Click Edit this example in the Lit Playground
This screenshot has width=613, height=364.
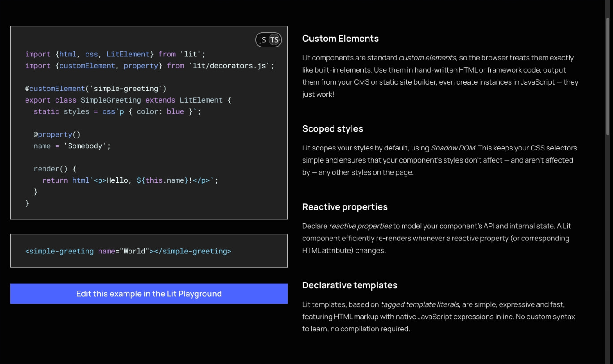(149, 294)
